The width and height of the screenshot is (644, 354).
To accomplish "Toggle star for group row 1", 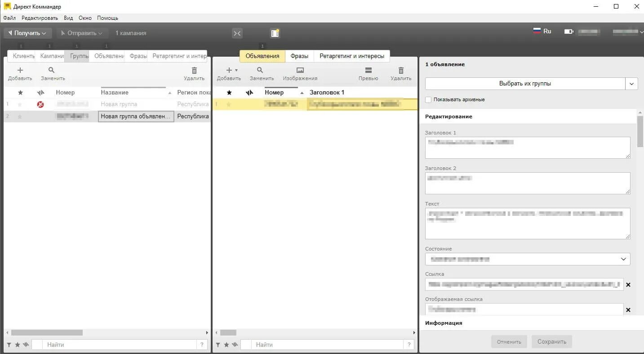I will coord(19,104).
